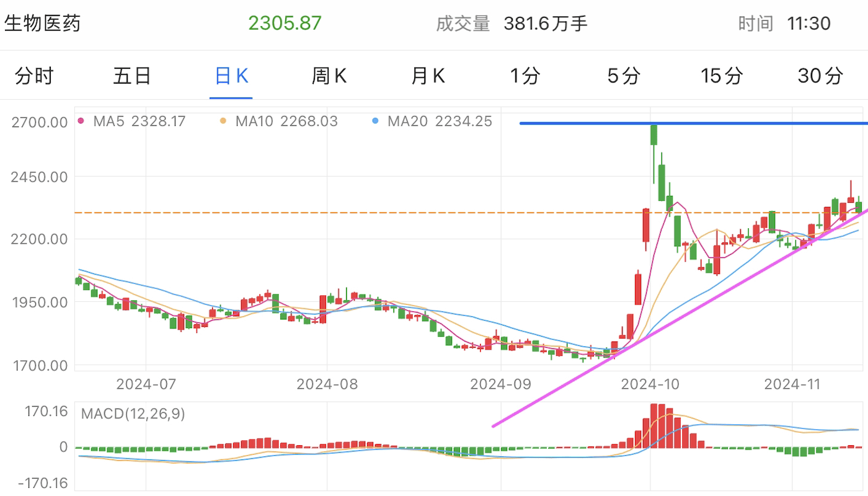Click the 时间 11:30 time readout
The width and height of the screenshot is (868, 496).
click(x=784, y=24)
